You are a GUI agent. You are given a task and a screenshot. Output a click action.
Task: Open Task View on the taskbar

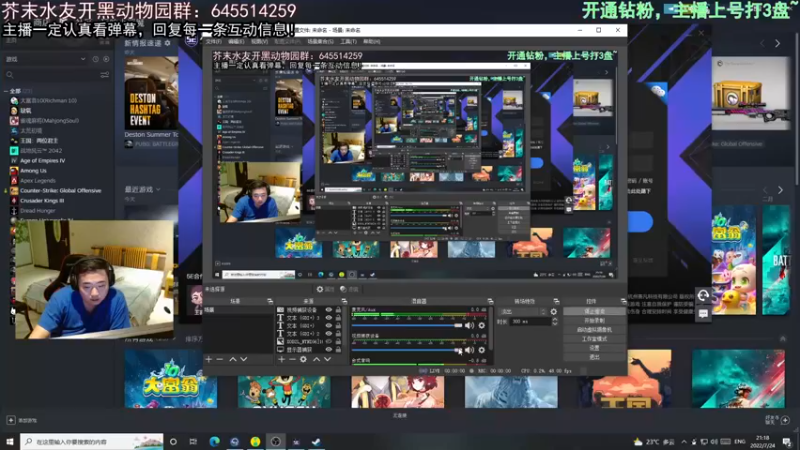[x=193, y=441]
